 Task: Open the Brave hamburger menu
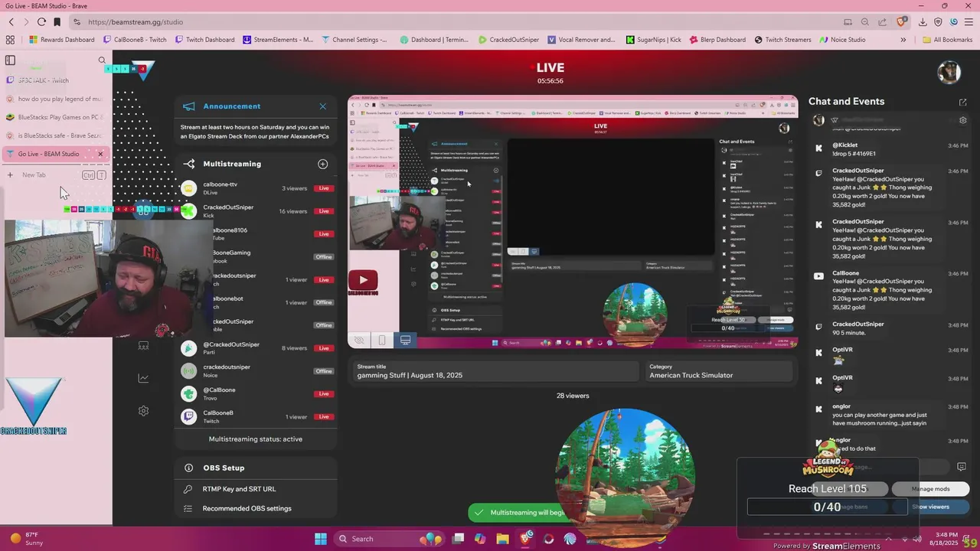point(968,22)
